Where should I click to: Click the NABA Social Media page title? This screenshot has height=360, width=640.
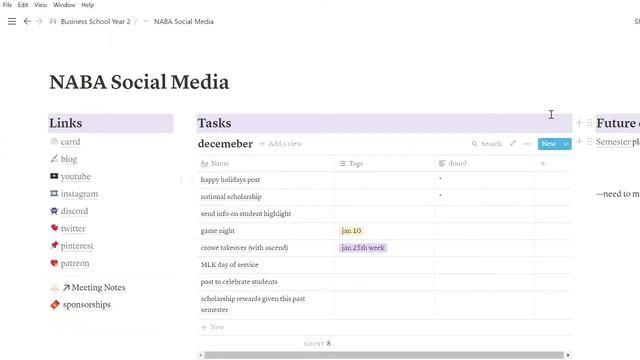pos(139,82)
